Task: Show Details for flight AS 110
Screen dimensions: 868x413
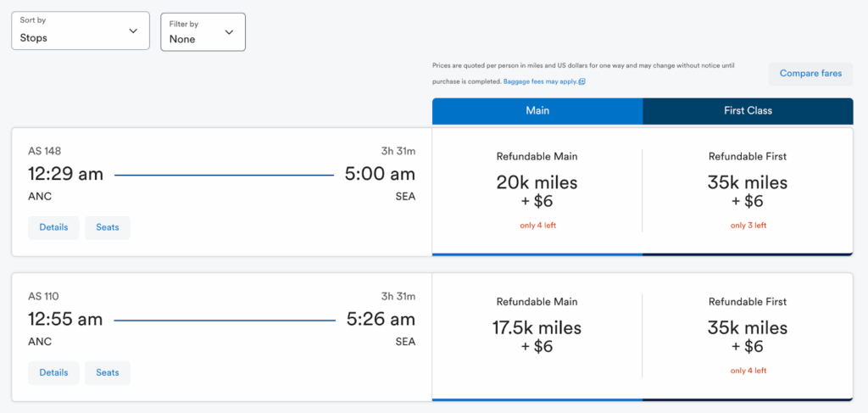Action: click(x=53, y=373)
